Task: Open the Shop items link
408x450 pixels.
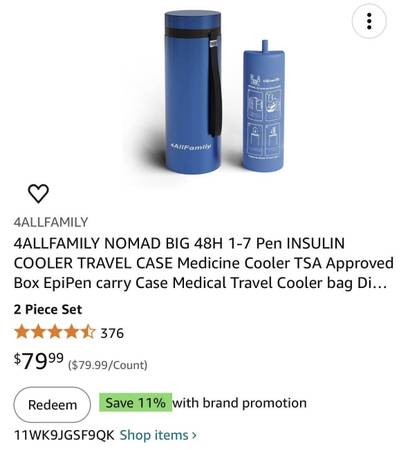Action: [158, 435]
